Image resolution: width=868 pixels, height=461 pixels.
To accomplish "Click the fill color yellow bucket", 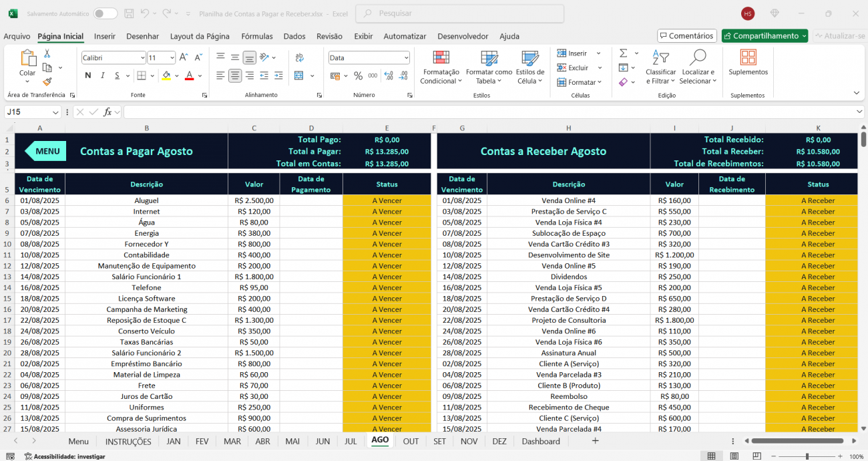I will (166, 75).
